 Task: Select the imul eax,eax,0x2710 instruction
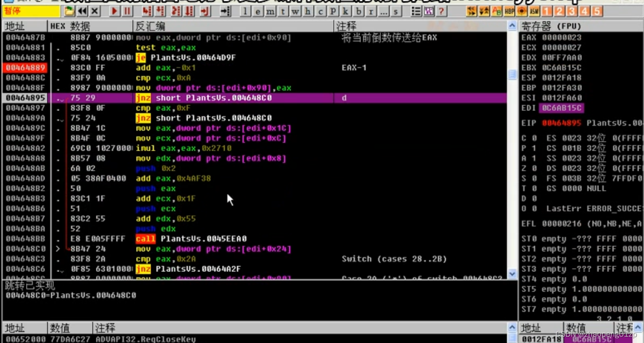[184, 148]
